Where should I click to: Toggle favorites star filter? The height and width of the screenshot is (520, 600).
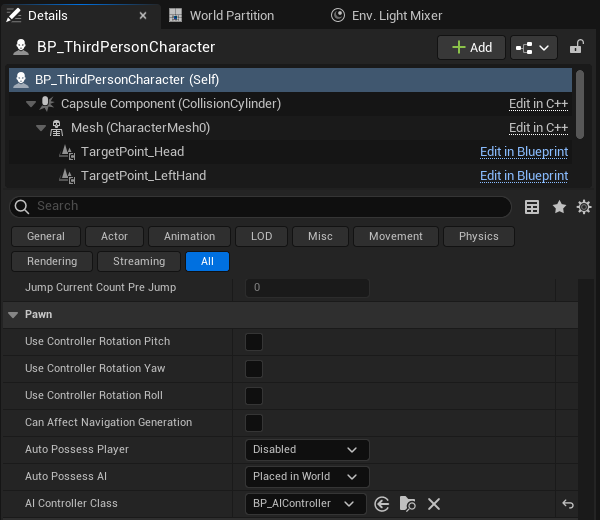559,207
